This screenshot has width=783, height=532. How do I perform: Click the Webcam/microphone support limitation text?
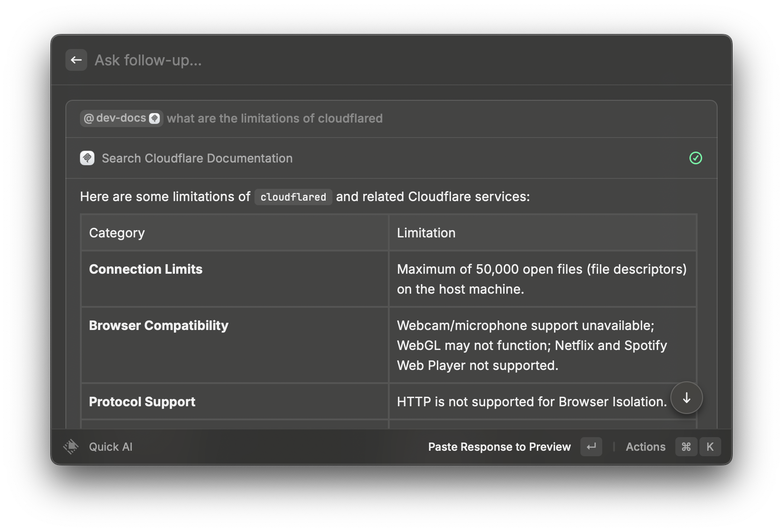[532, 345]
